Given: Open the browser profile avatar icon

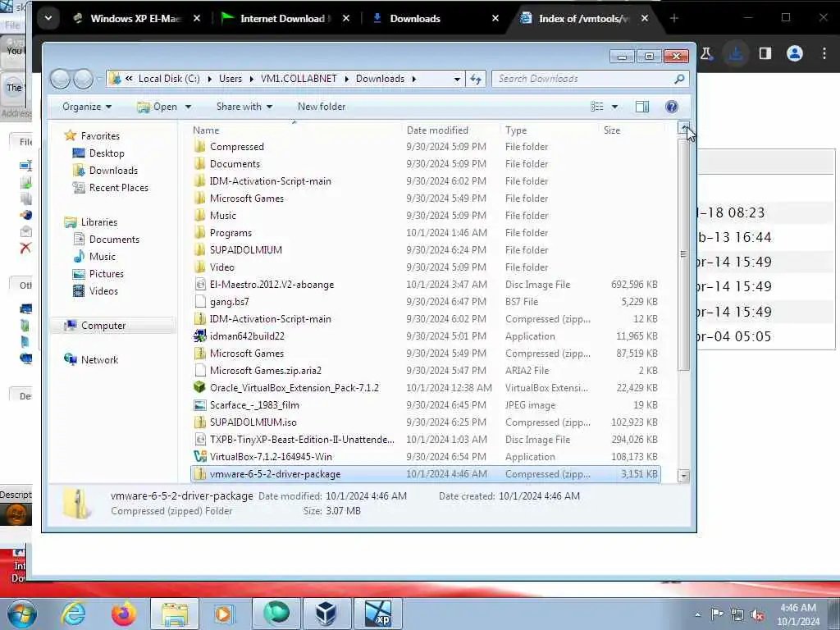Looking at the screenshot, I should [794, 53].
